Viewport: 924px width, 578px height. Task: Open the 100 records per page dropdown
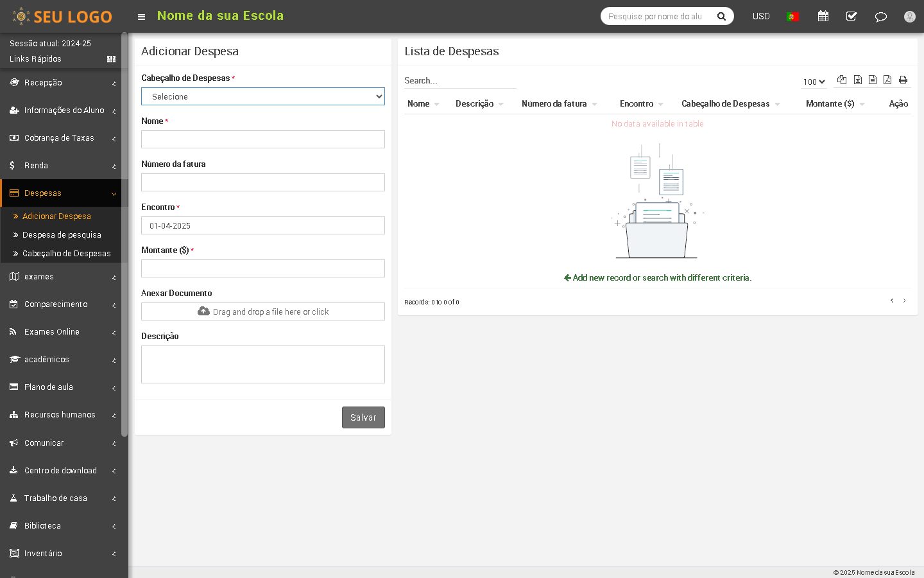pyautogui.click(x=814, y=82)
